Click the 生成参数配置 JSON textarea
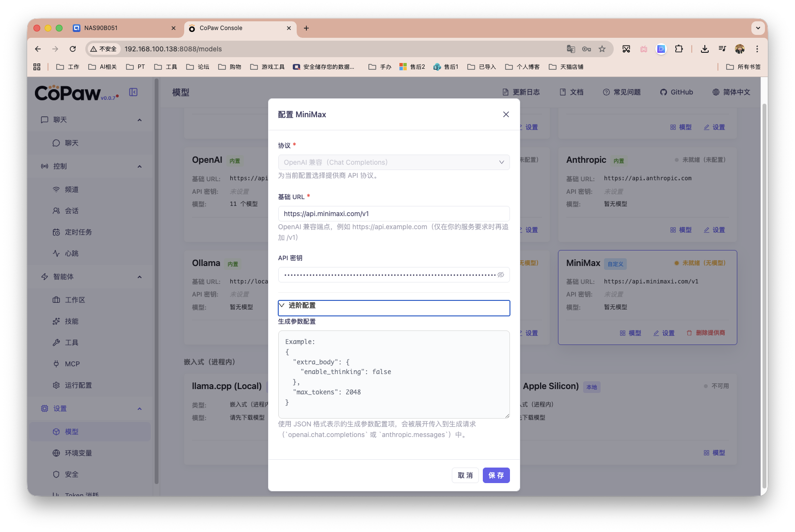 [x=394, y=375]
